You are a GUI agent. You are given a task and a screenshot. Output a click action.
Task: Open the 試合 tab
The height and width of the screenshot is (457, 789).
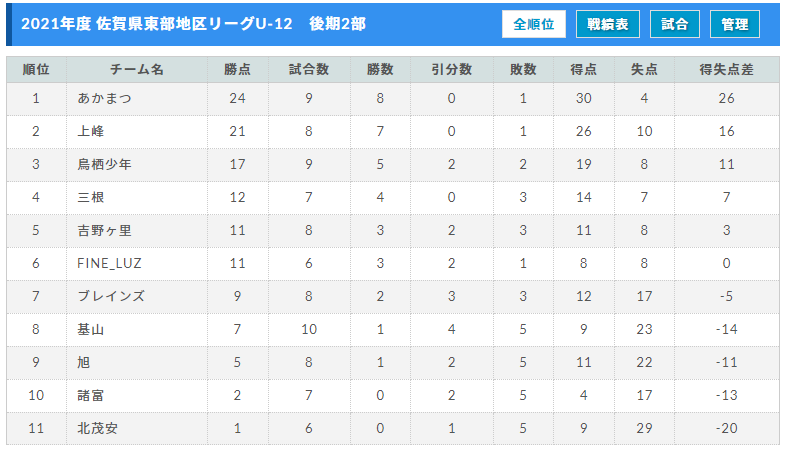click(x=674, y=24)
